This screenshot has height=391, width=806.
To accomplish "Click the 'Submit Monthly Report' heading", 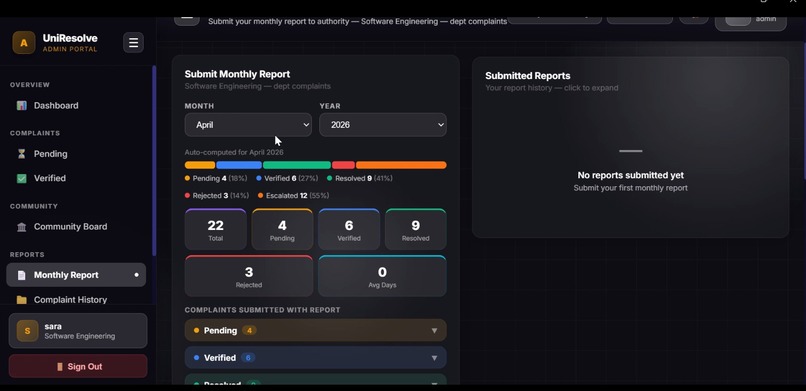I will (x=237, y=74).
